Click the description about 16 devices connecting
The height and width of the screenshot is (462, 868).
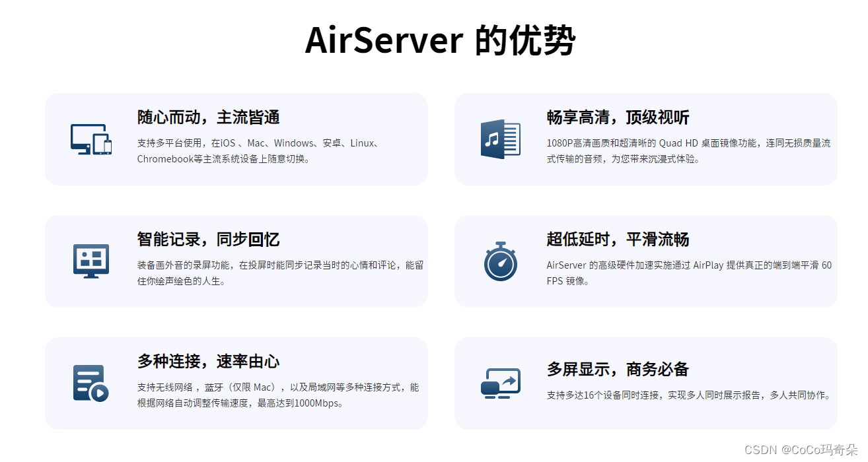[x=689, y=395]
